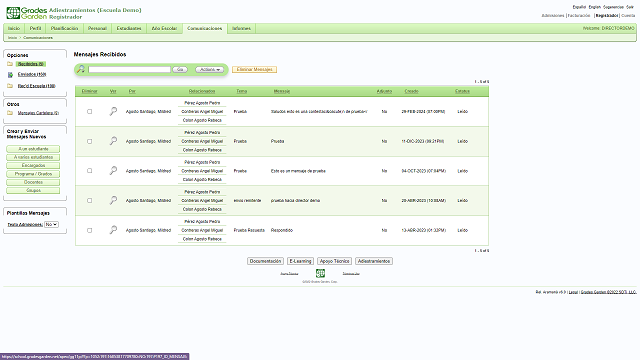
Task: Open Mensajes Carteles link
Action: (x=38, y=113)
